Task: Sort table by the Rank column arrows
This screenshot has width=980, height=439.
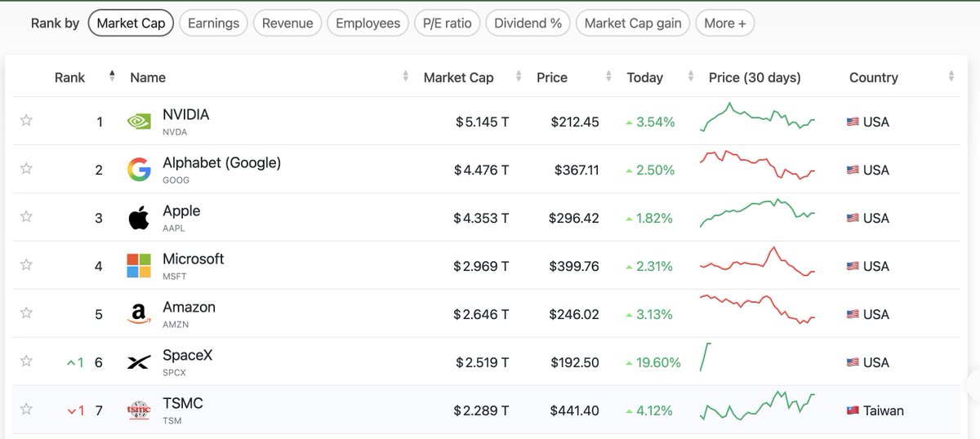Action: pos(112,77)
